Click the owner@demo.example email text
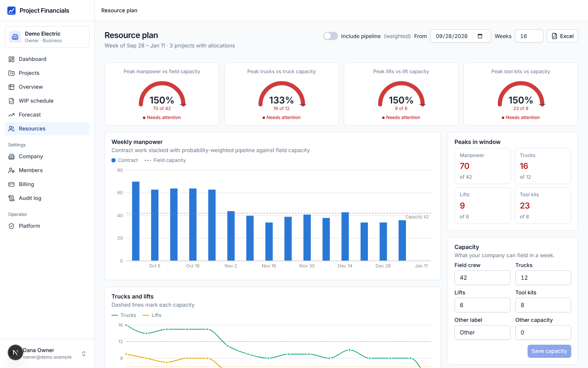Image resolution: width=588 pixels, height=368 pixels. click(47, 357)
